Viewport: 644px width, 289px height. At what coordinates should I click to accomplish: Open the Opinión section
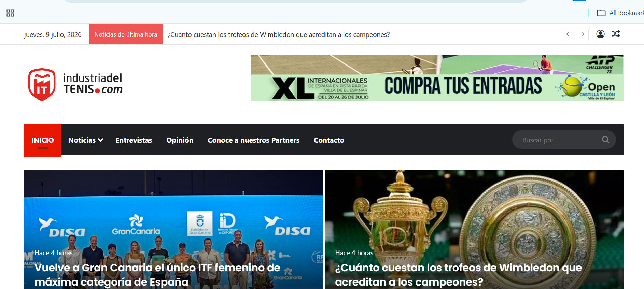180,140
